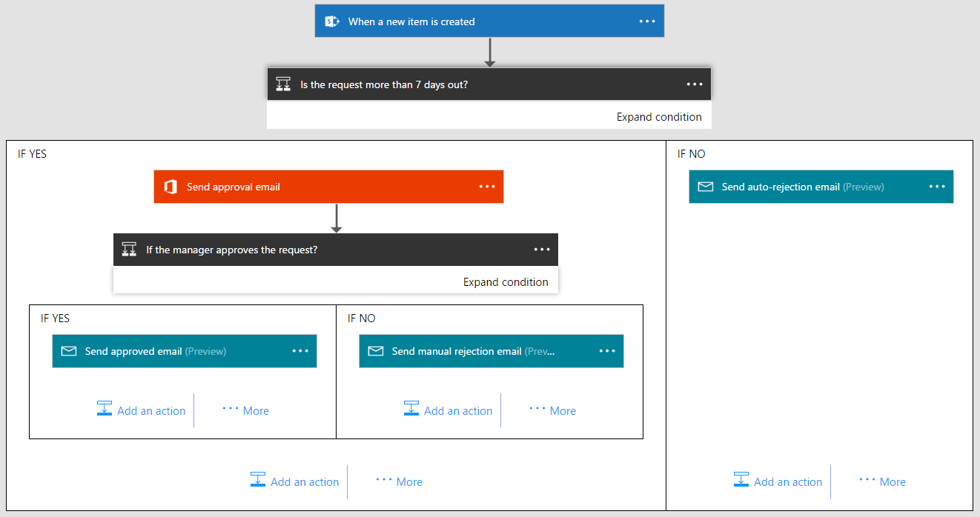Click the action icon beside bottom Add an action
The height and width of the screenshot is (517, 980).
(258, 479)
